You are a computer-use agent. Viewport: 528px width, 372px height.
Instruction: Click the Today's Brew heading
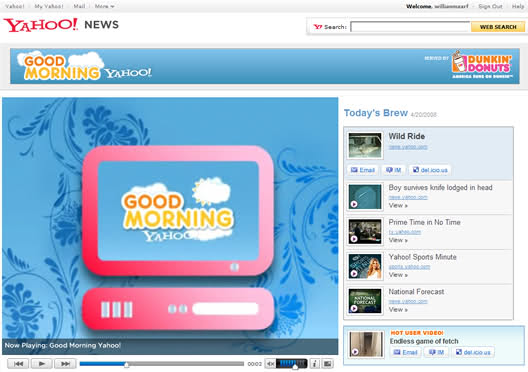point(376,113)
